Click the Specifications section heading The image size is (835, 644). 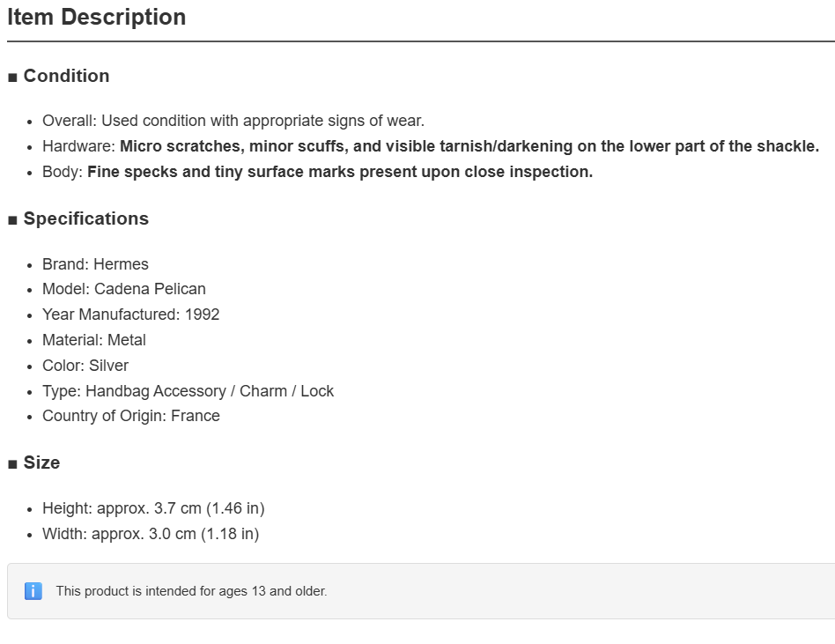click(x=86, y=218)
